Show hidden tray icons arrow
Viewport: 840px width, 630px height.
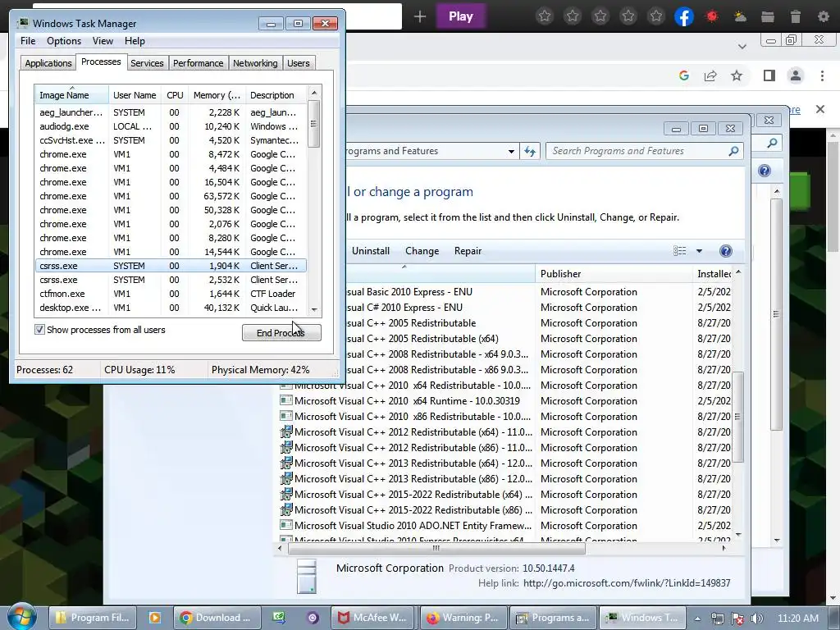697,619
